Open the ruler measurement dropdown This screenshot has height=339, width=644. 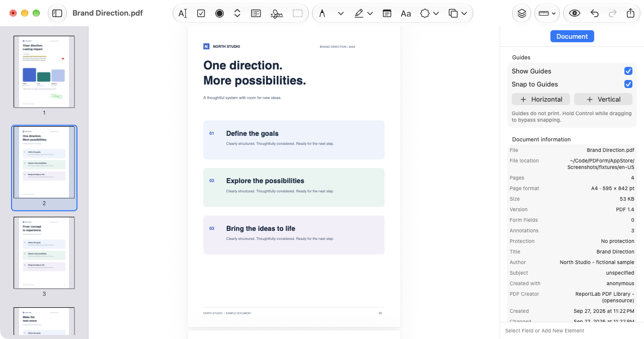click(x=547, y=14)
